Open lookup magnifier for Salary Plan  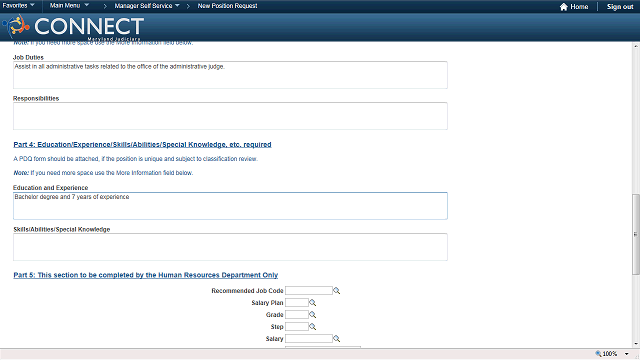point(313,302)
